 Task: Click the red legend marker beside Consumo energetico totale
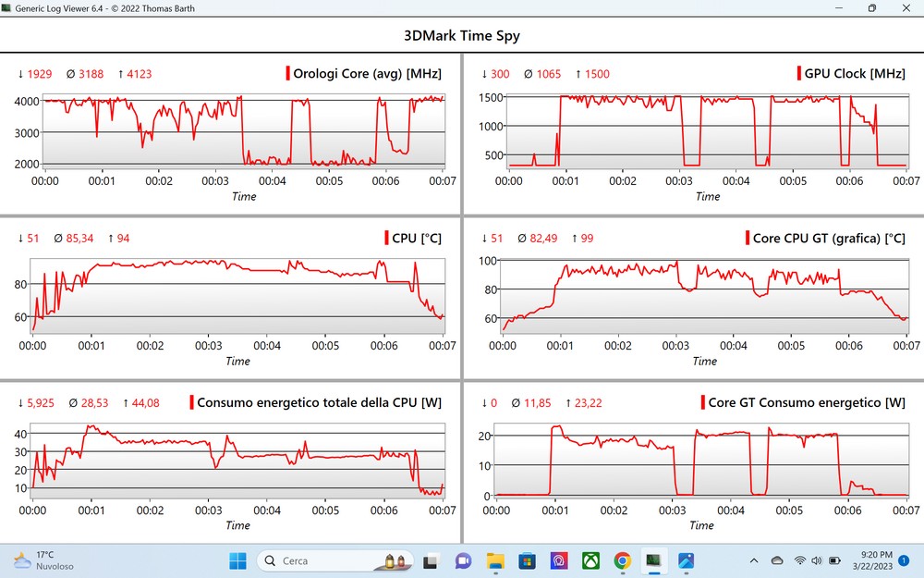point(192,402)
